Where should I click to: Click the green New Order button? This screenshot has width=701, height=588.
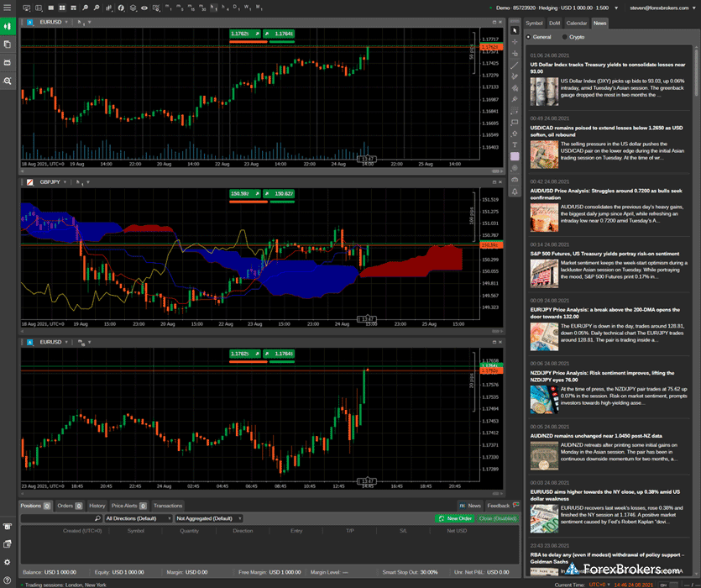click(455, 518)
